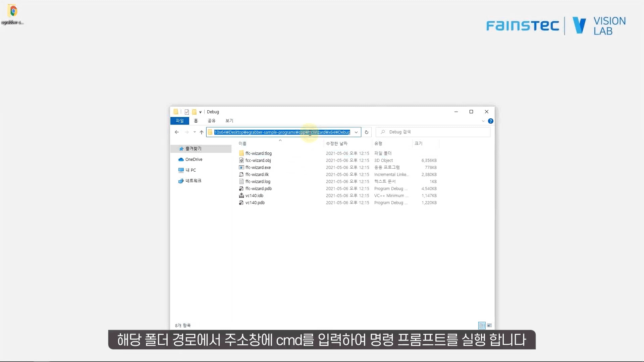Click the back navigation arrow
644x362 pixels.
177,132
